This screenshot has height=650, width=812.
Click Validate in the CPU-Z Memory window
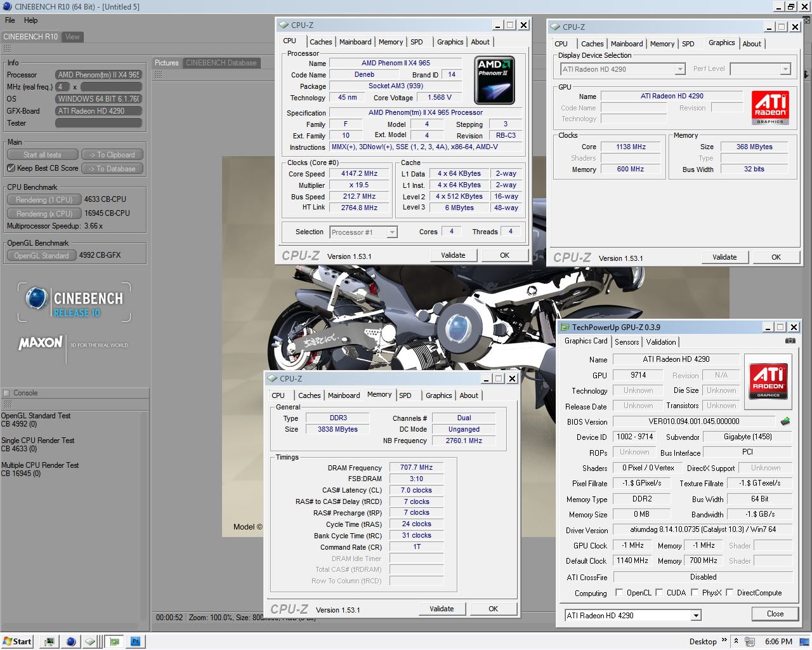(442, 609)
